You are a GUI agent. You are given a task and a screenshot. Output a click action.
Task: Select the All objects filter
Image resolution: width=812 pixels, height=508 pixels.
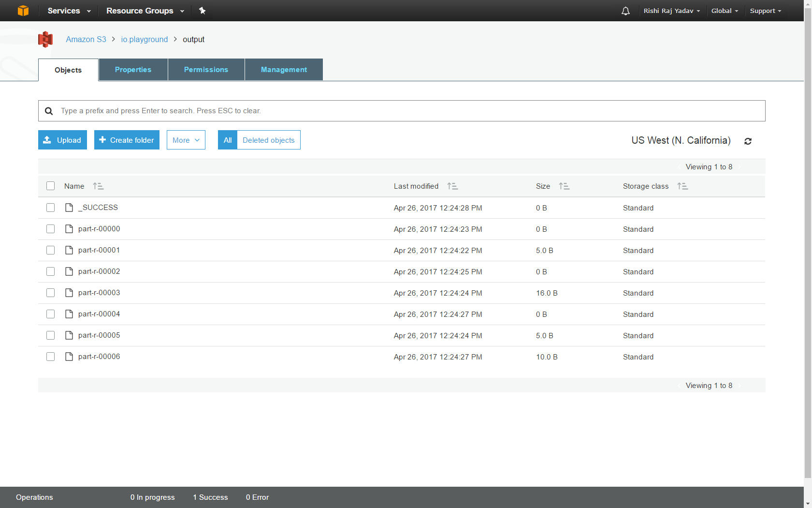228,140
